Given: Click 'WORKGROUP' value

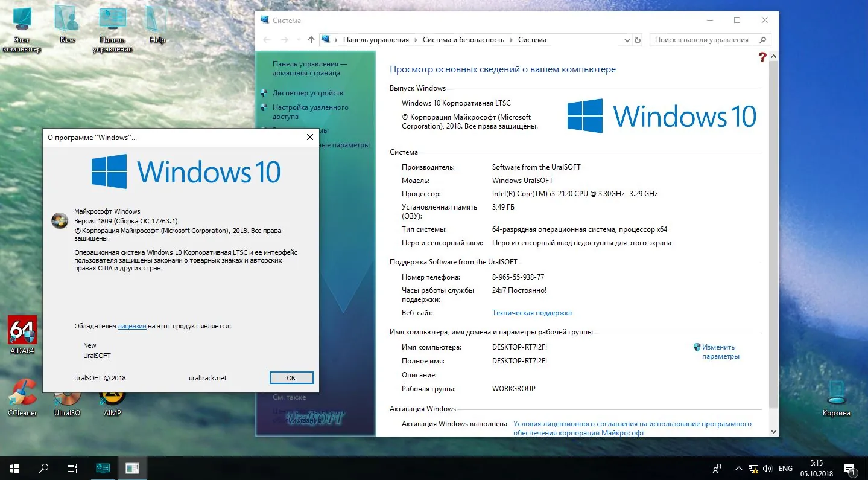Looking at the screenshot, I should click(x=513, y=389).
